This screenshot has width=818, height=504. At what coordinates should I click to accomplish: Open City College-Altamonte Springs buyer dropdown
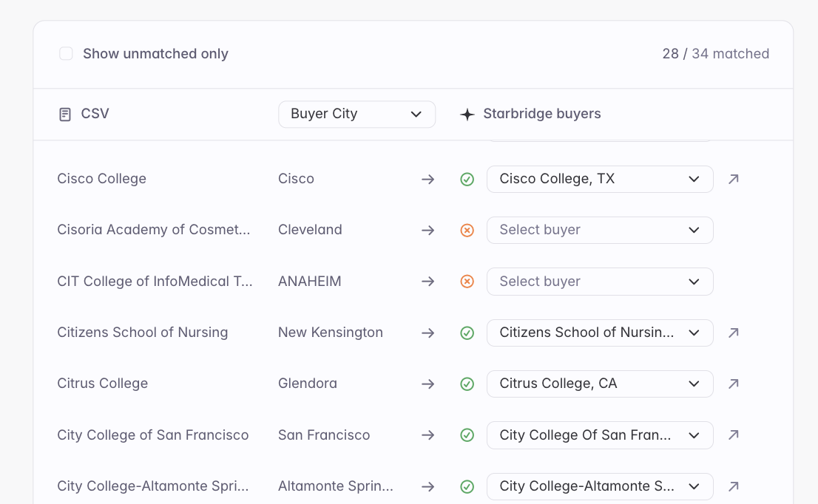coord(600,486)
